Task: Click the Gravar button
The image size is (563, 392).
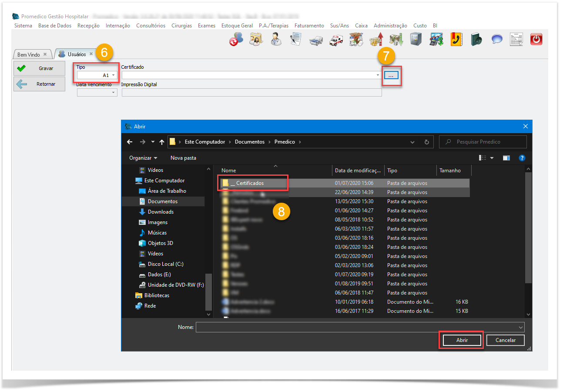Action: point(40,68)
